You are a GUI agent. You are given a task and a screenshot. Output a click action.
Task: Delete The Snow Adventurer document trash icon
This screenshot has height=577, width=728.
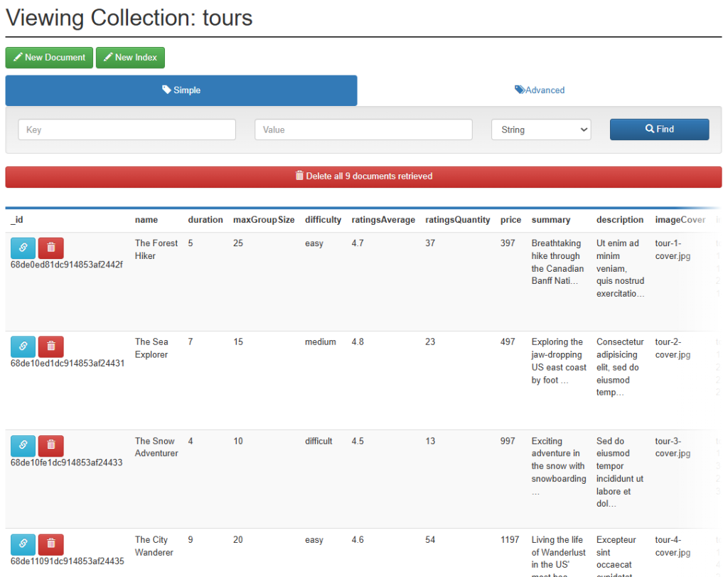50,445
